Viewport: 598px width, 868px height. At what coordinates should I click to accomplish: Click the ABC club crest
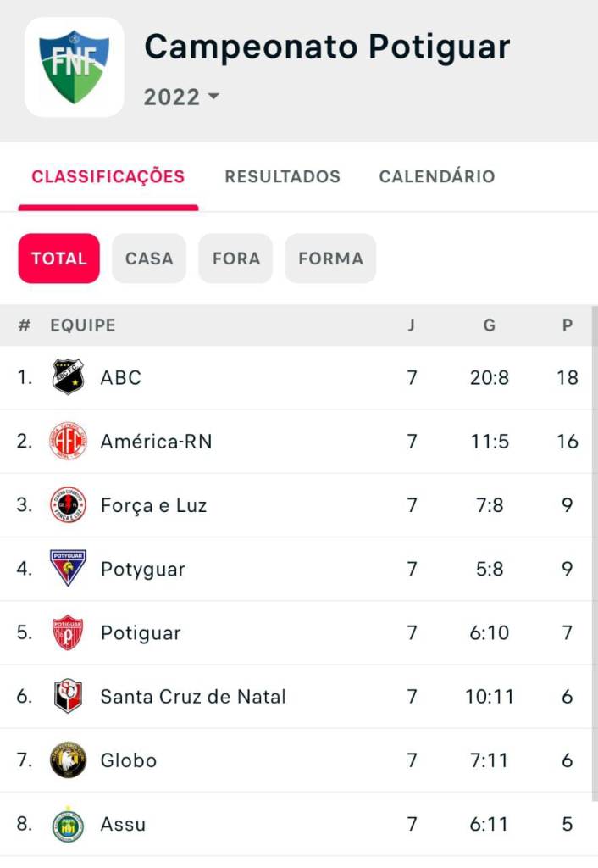68,377
